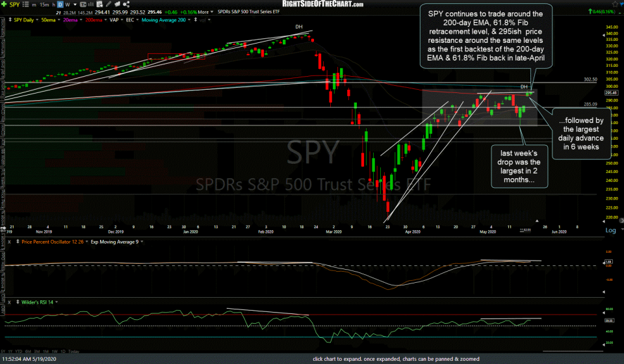Open the vol indicator dropdown

click(209, 19)
